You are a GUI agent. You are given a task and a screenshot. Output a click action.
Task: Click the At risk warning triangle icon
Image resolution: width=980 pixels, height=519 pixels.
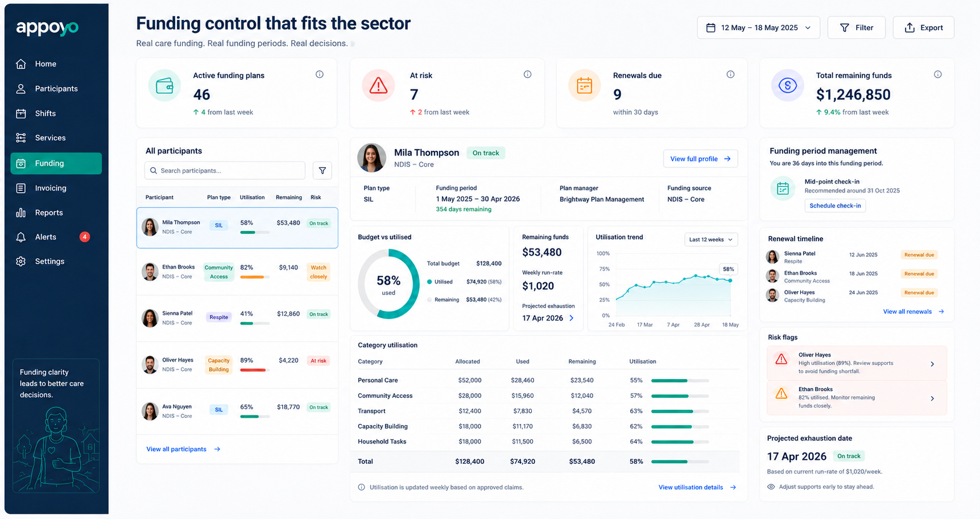tap(378, 86)
